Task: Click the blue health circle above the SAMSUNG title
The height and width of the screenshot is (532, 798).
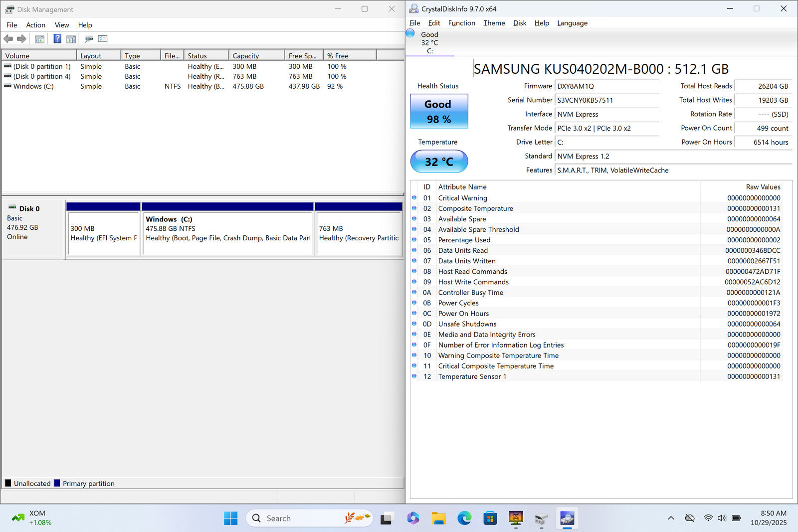Action: pos(410,33)
